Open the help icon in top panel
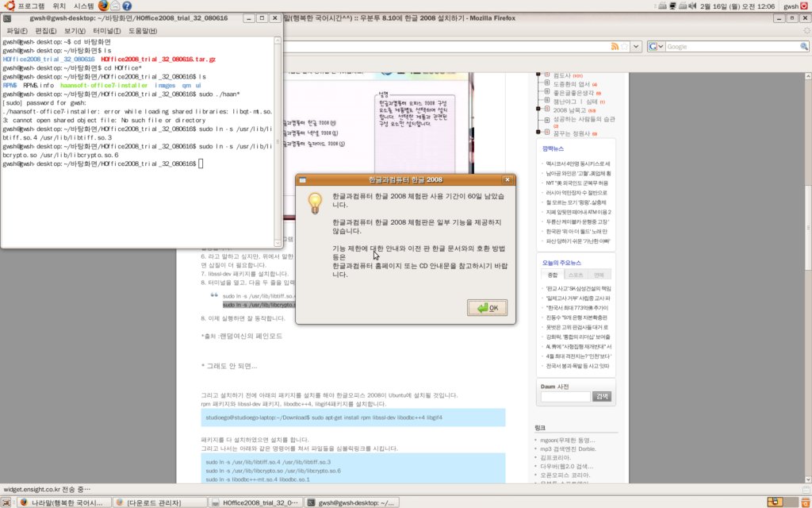The width and height of the screenshot is (812, 508). 127,6
